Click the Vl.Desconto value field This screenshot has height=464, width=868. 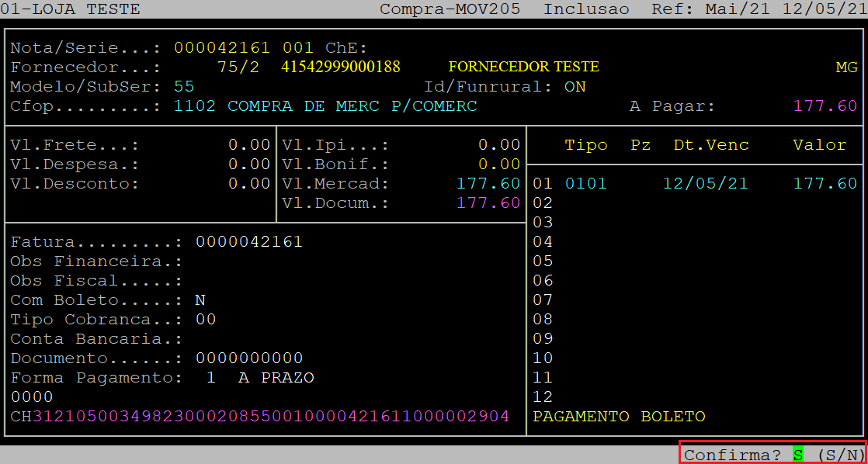click(x=249, y=183)
